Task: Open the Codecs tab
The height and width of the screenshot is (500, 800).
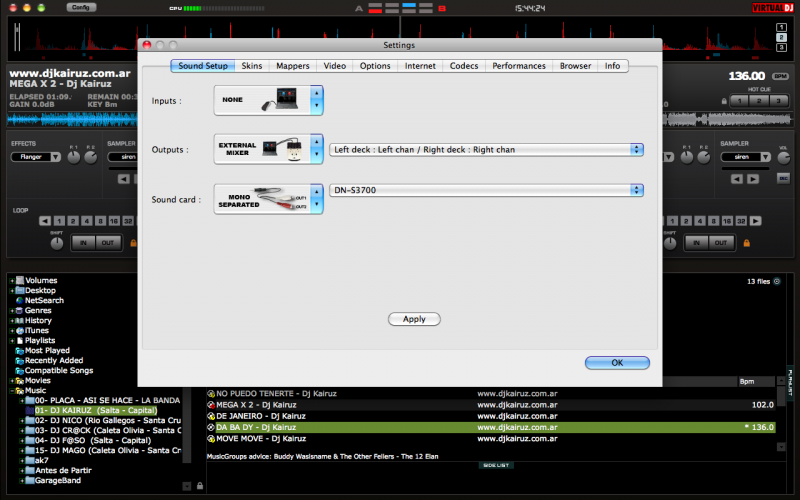Action: click(464, 66)
